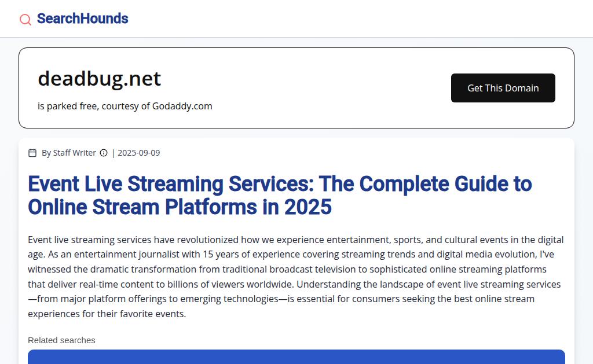Click the Get This Domain button
The image size is (593, 364).
click(503, 88)
